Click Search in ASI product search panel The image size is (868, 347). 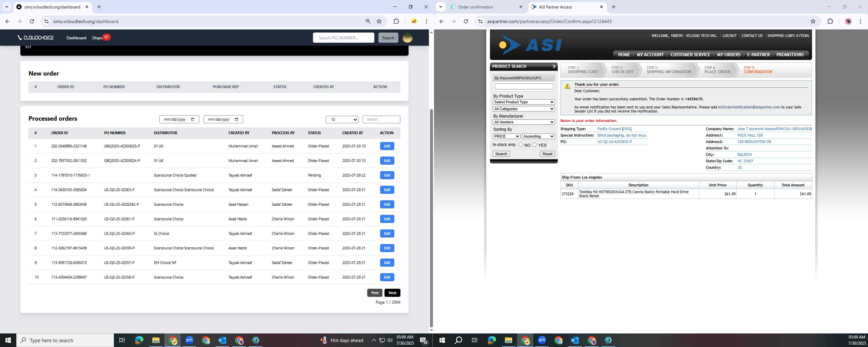[501, 154]
